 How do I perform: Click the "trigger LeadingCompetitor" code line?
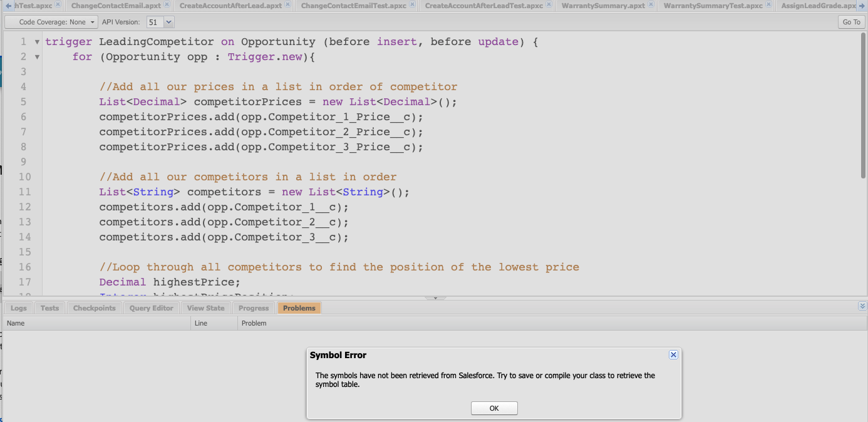click(x=292, y=42)
